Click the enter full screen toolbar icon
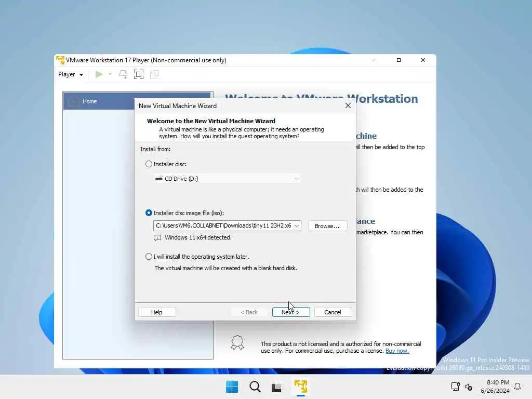 [x=139, y=74]
